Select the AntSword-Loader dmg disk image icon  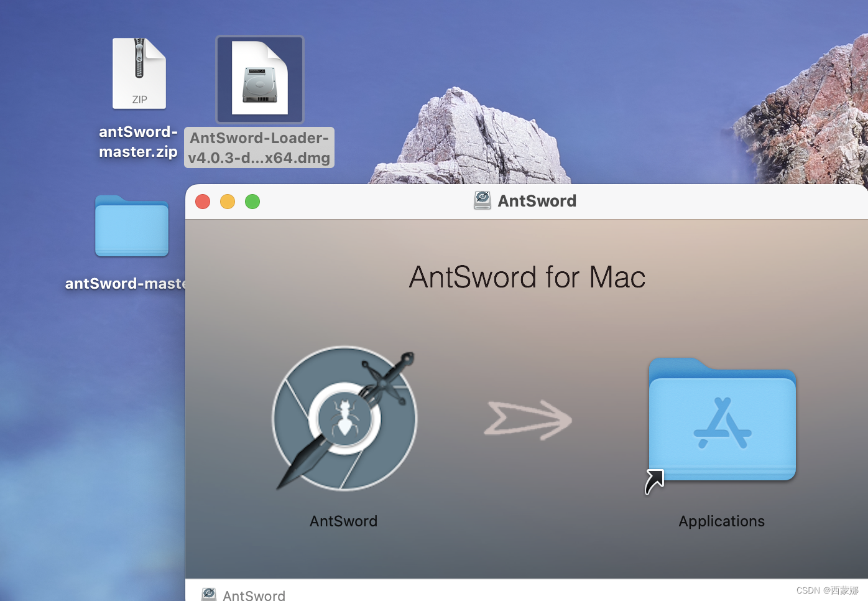pos(260,78)
